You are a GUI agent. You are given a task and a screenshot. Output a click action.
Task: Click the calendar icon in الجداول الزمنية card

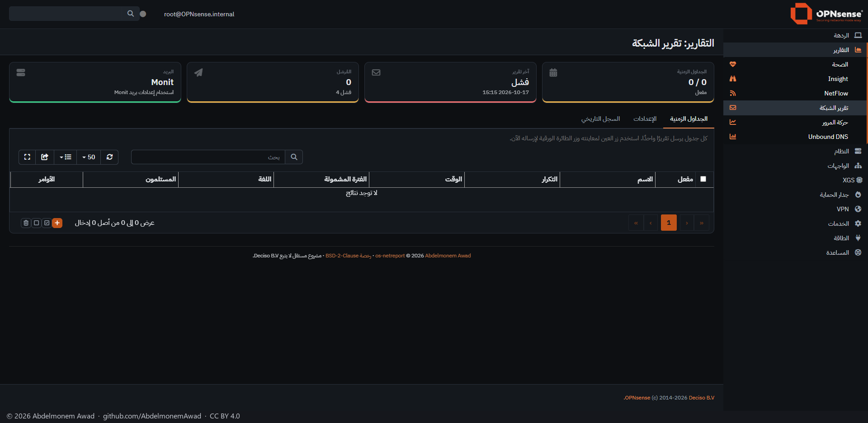(553, 72)
